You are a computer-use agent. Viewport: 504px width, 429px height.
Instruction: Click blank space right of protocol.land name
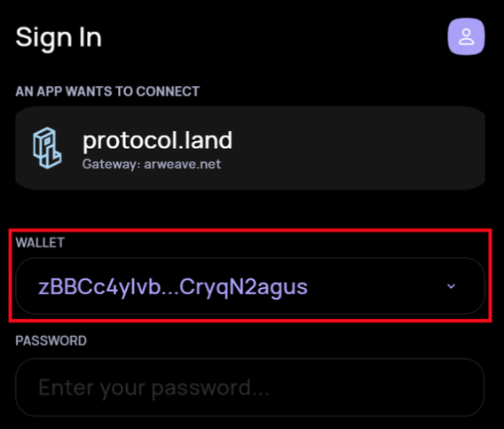353,141
